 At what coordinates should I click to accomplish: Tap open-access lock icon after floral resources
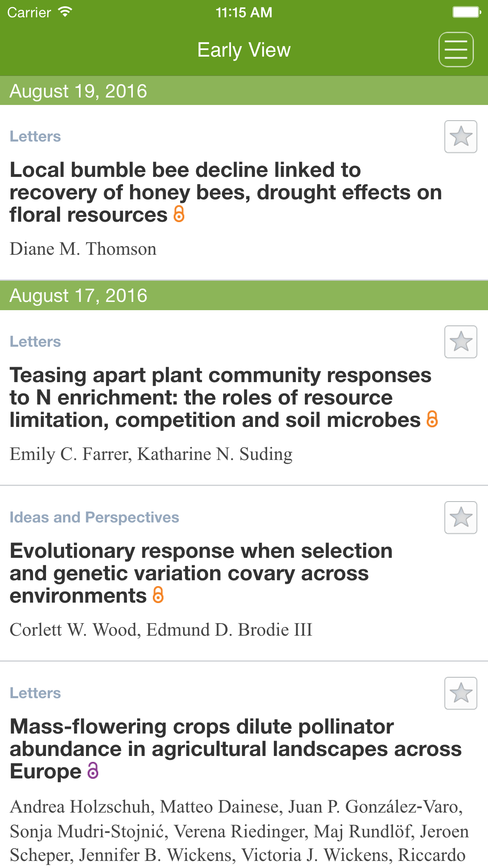point(179,214)
